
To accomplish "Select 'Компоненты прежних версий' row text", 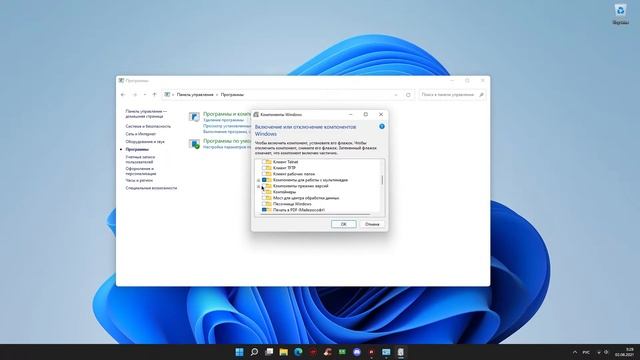I will pyautogui.click(x=300, y=186).
